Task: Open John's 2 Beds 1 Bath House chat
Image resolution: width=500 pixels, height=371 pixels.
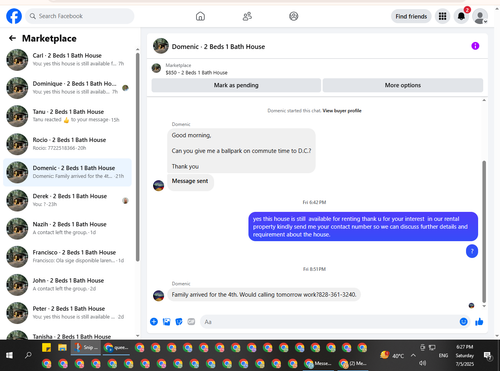Action: [x=68, y=285]
